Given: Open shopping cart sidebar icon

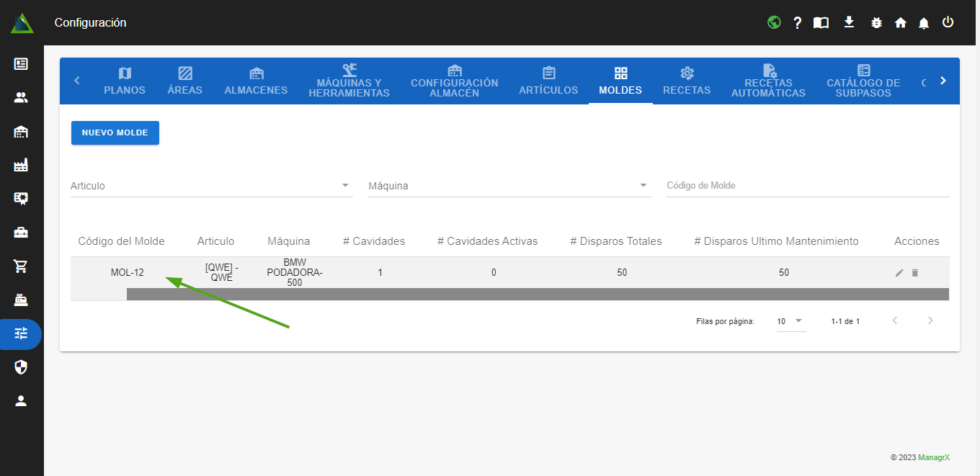Looking at the screenshot, I should tap(21, 266).
